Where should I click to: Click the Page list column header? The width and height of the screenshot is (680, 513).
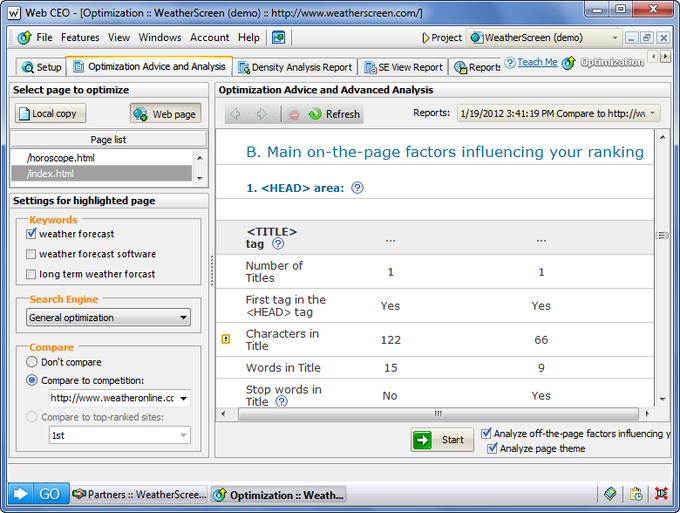coord(108,140)
